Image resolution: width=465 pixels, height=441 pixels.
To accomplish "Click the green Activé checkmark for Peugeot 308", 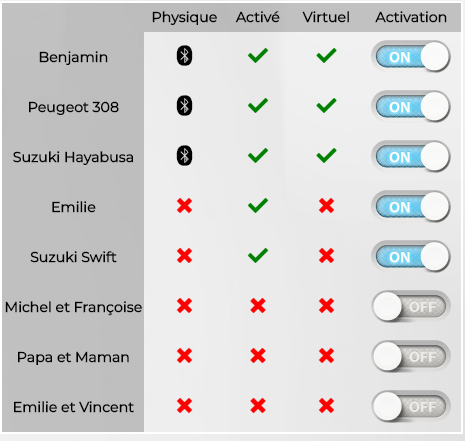I will point(258,105).
